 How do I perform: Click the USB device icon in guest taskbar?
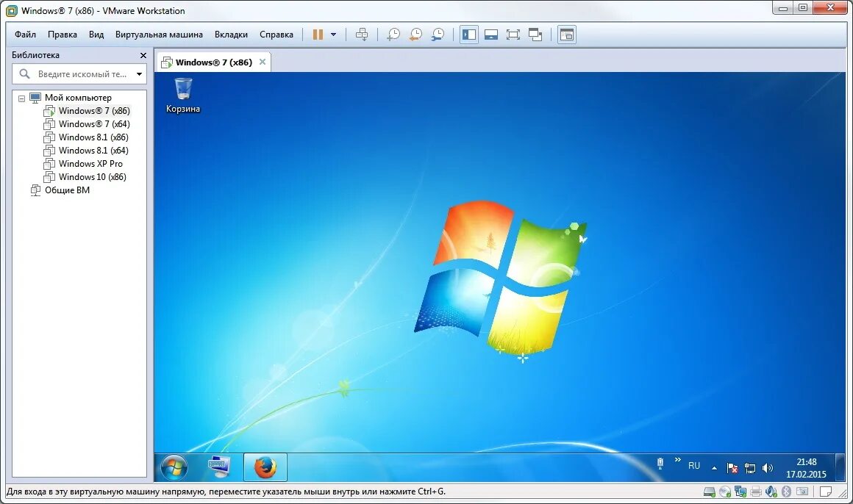[660, 464]
